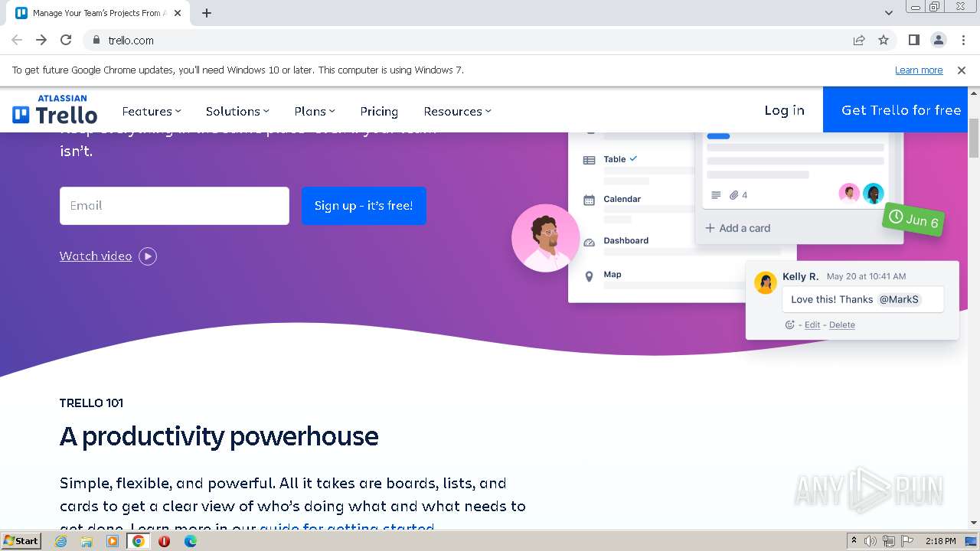Click the Table label with checkmark
Image resolution: width=980 pixels, height=551 pixels.
point(620,159)
